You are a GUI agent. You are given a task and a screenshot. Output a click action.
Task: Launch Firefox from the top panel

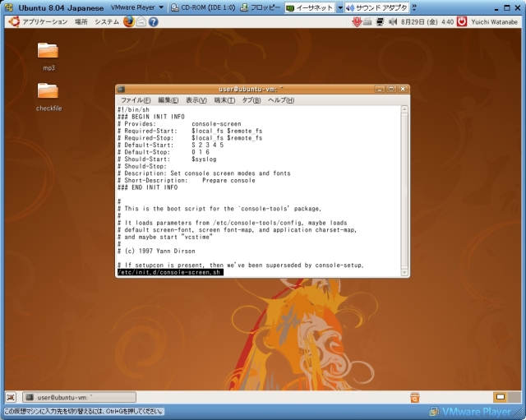(x=128, y=22)
